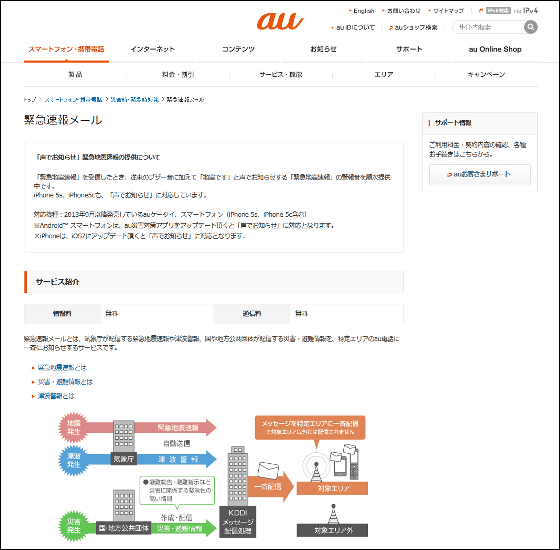
Task: Click the search magnifier button
Action: pos(530,27)
